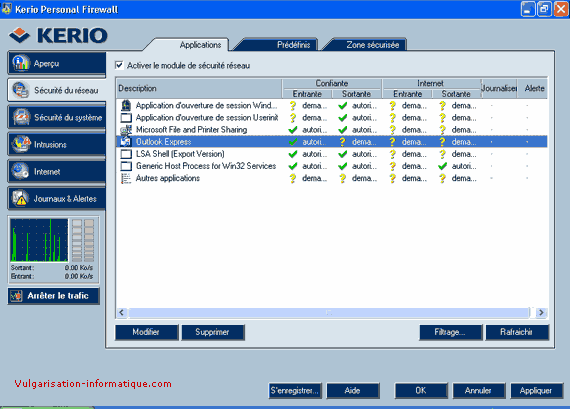Click the title bar Kerio application icon
Screen dimensions: 570x409
(x=7, y=9)
